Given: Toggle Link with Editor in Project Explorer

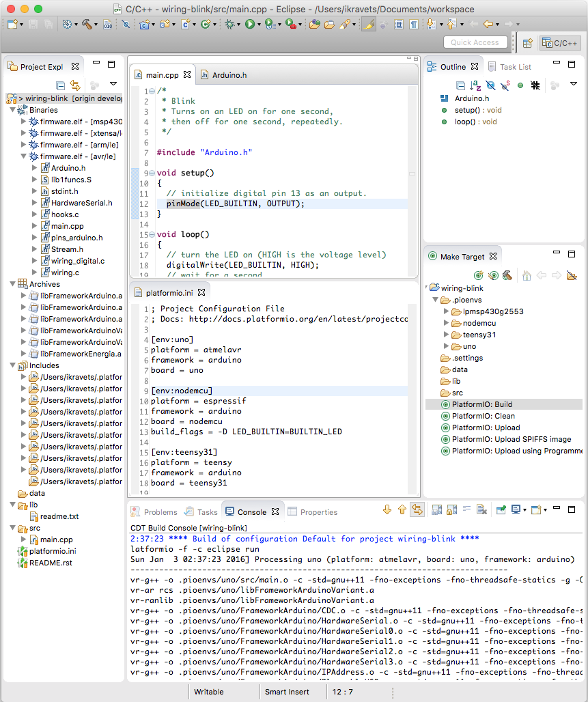Looking at the screenshot, I should click(x=75, y=85).
